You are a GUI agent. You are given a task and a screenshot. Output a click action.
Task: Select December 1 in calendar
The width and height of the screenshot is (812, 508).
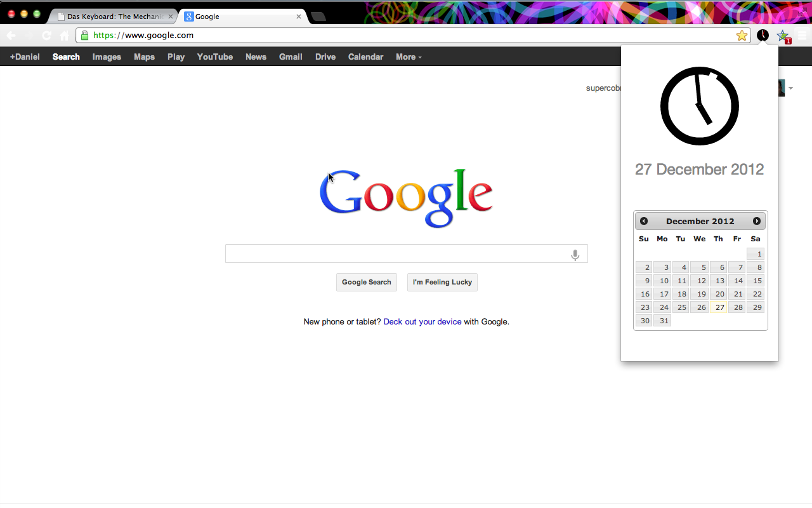756,254
